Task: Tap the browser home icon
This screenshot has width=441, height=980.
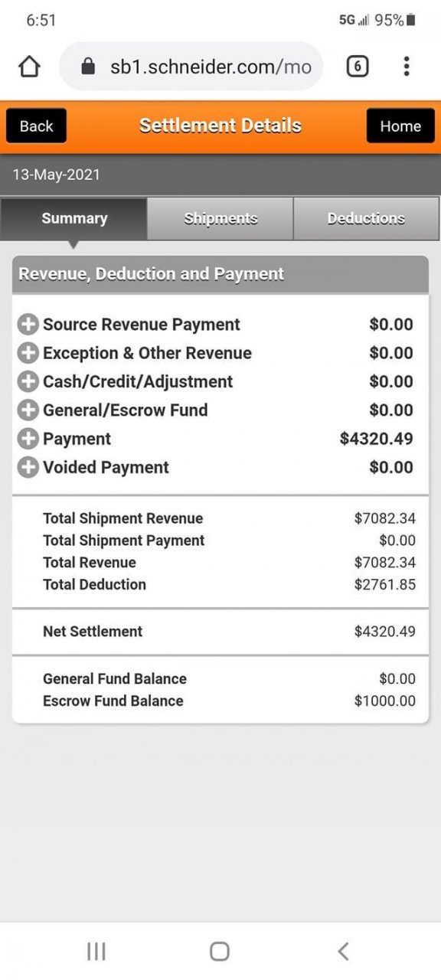Action: 29,67
